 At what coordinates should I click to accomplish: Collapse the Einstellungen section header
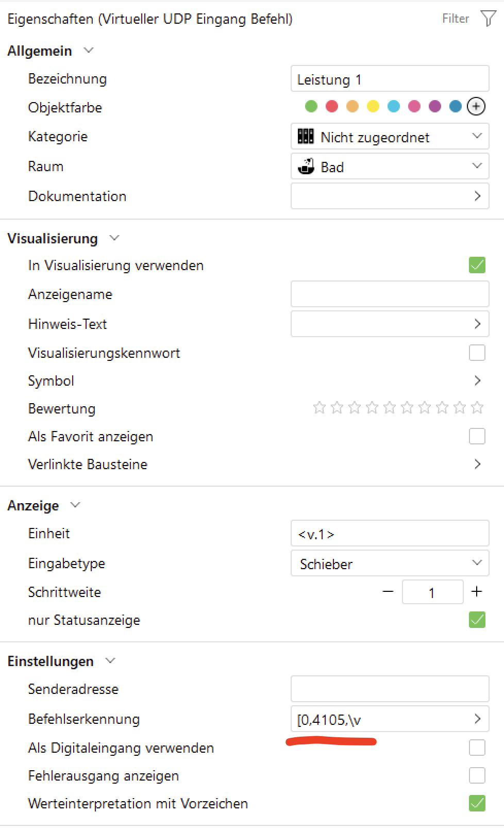tap(110, 661)
